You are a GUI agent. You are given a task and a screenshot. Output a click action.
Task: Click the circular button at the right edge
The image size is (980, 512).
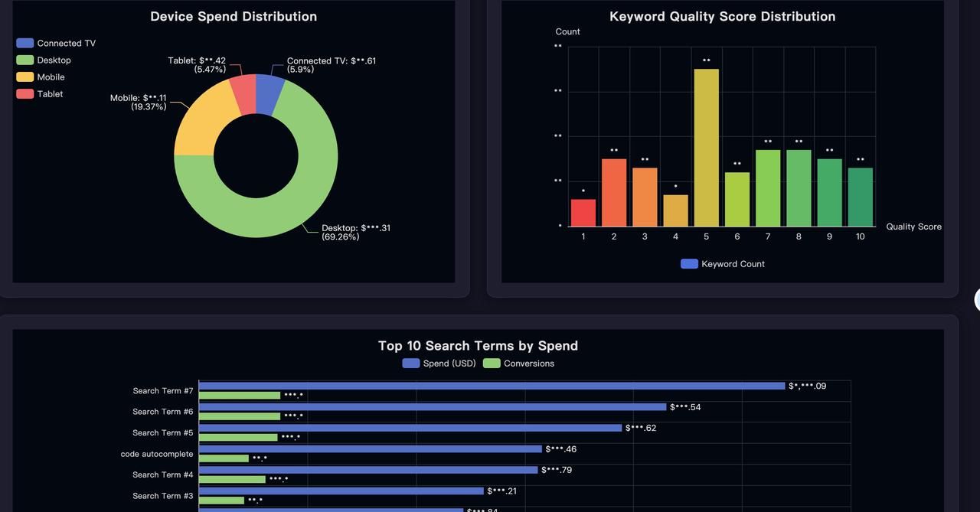click(978, 298)
